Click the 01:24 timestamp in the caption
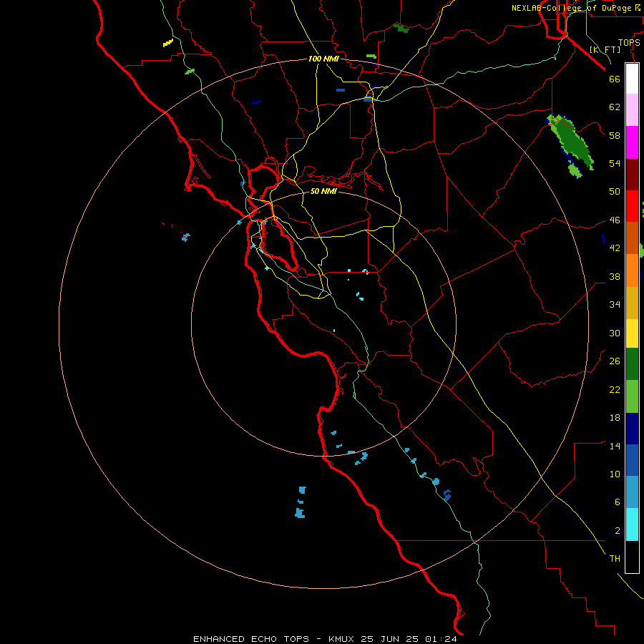The image size is (644, 644). (441, 639)
